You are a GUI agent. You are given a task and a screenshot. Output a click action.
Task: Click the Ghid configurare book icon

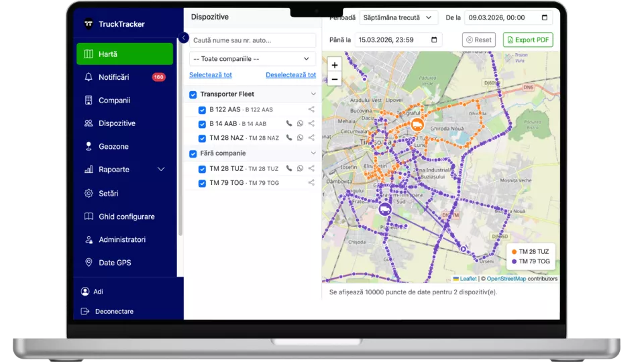89,217
